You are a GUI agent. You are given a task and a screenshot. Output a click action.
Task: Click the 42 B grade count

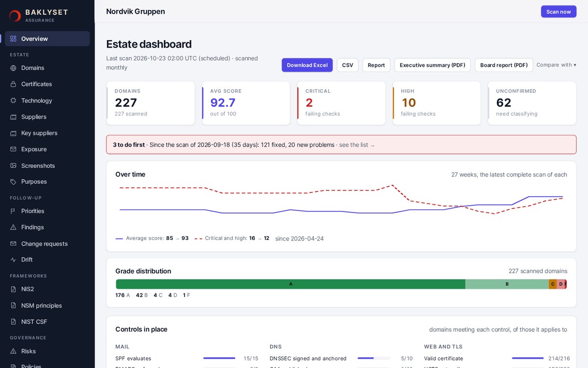coord(142,295)
